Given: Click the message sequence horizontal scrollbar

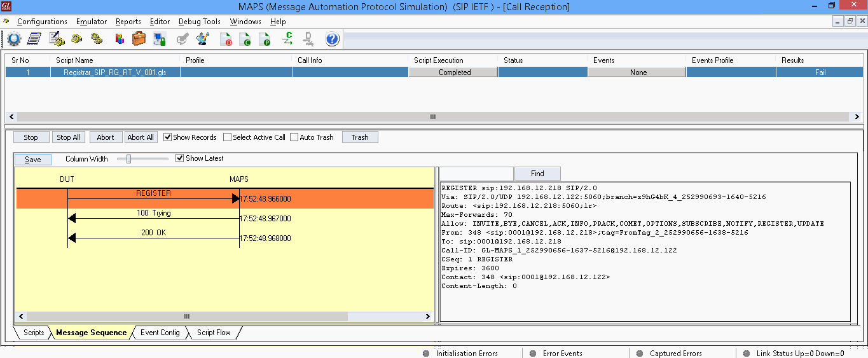Looking at the screenshot, I should (x=224, y=316).
